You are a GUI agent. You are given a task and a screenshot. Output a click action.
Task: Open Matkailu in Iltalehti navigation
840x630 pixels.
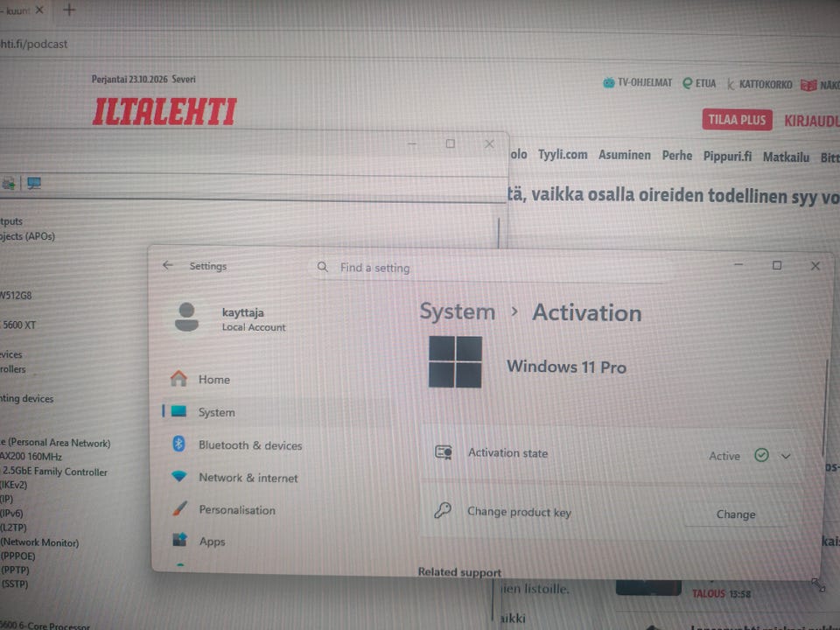(x=786, y=157)
